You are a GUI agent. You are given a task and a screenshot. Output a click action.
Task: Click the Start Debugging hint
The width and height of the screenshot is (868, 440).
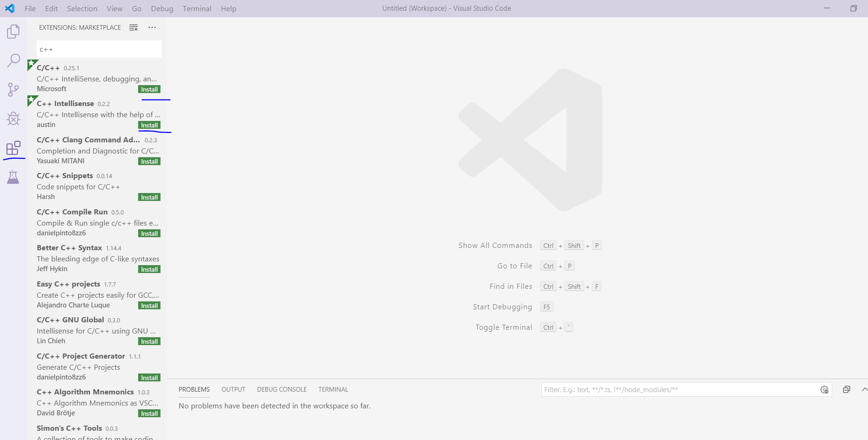click(502, 307)
